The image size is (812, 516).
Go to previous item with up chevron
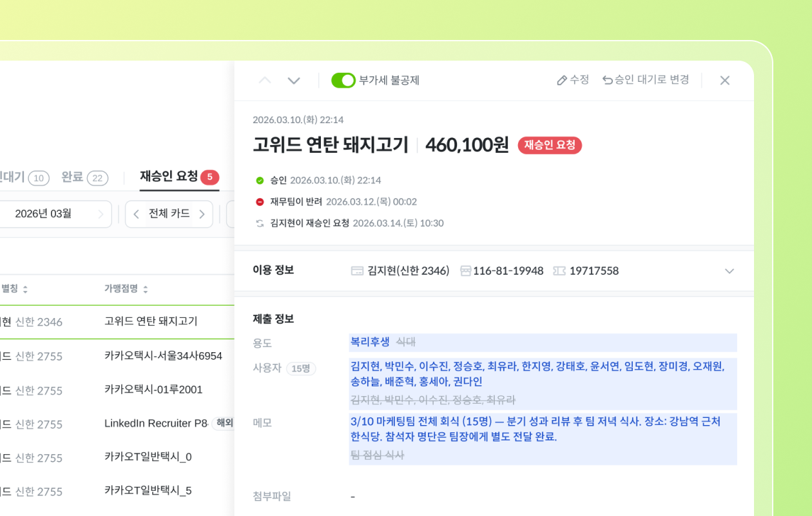(265, 81)
